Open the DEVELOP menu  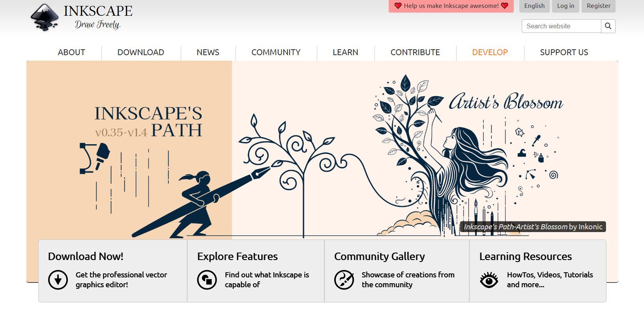coord(490,52)
